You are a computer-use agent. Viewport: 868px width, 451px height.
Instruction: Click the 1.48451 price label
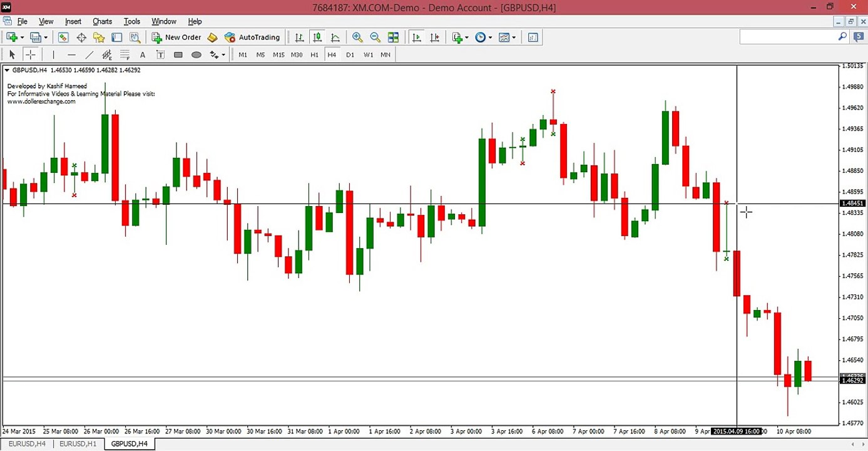(x=852, y=204)
